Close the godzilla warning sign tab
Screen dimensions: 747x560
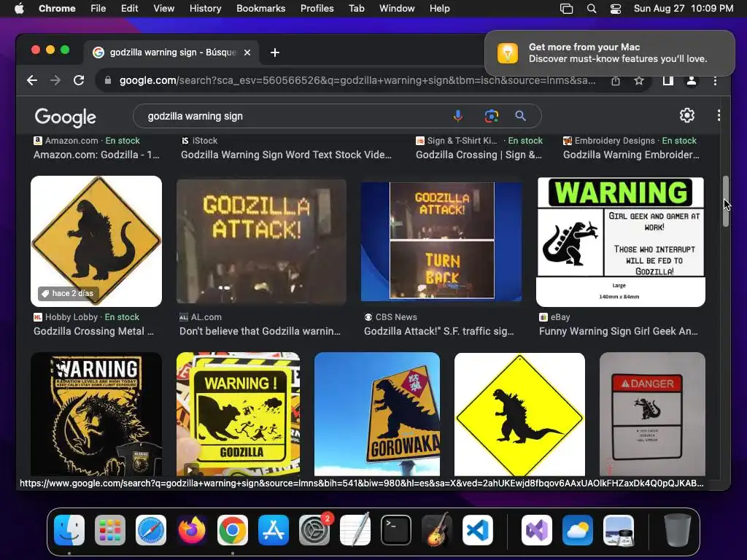click(x=247, y=52)
